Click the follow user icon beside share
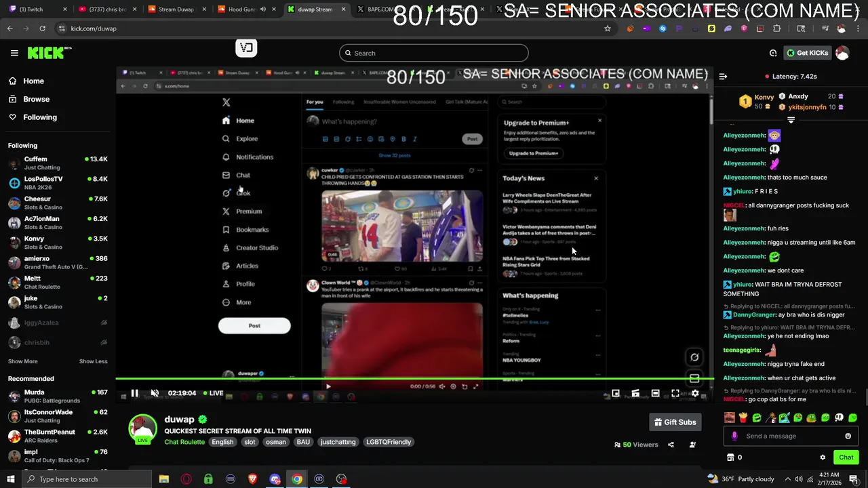 pos(692,445)
